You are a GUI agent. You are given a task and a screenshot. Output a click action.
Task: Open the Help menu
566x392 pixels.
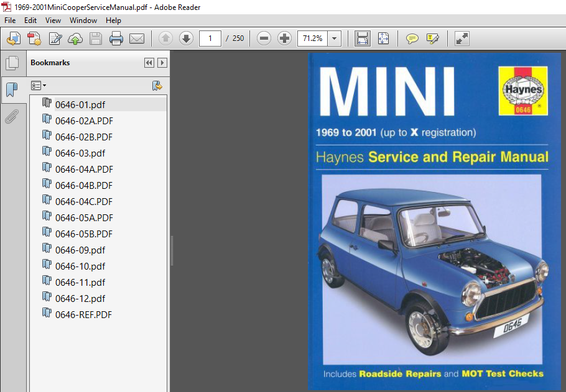point(113,21)
